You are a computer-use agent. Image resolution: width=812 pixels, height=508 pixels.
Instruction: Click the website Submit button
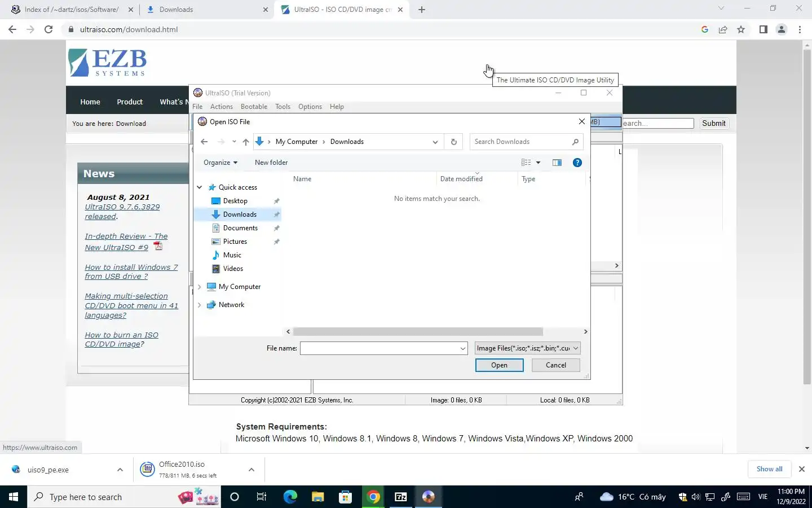pyautogui.click(x=714, y=123)
